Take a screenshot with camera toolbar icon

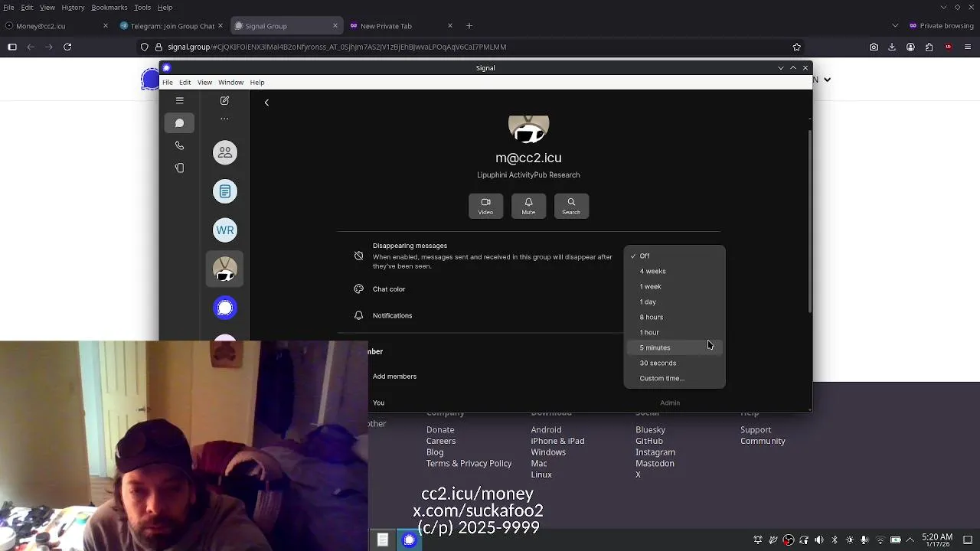click(x=874, y=47)
